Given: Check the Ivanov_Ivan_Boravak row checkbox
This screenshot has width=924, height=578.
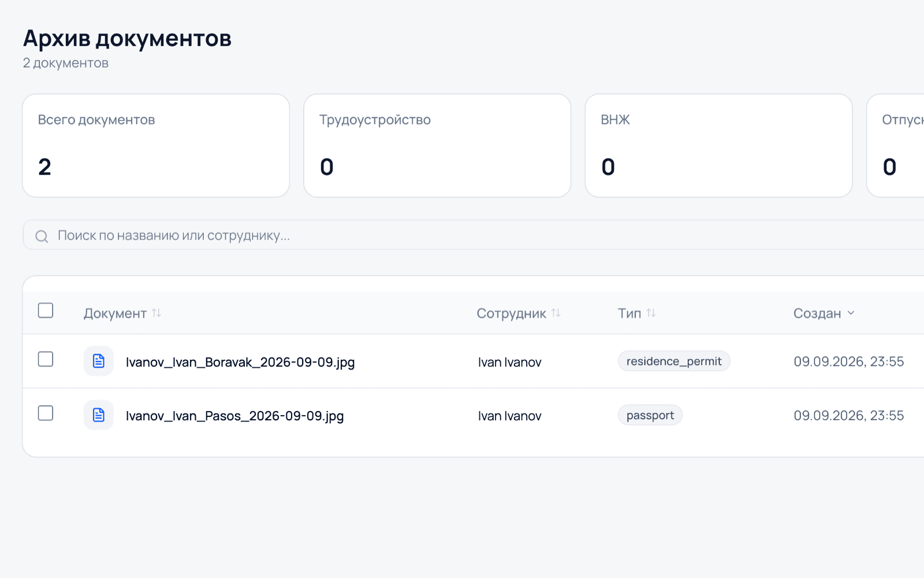Looking at the screenshot, I should point(46,359).
